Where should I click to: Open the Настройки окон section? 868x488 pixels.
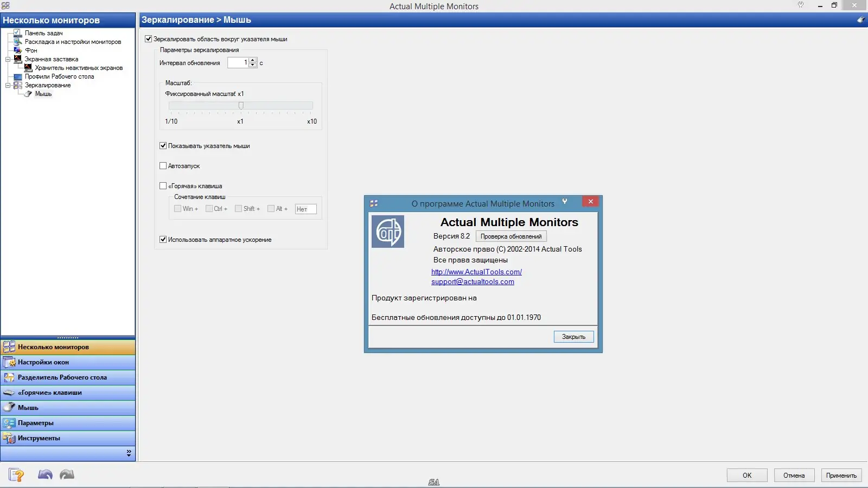point(68,362)
